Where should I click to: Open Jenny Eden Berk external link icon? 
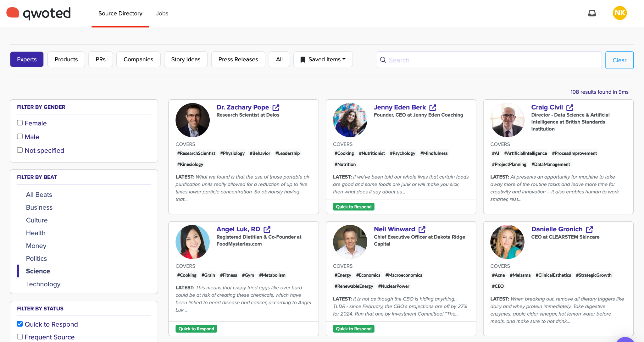[x=433, y=108]
